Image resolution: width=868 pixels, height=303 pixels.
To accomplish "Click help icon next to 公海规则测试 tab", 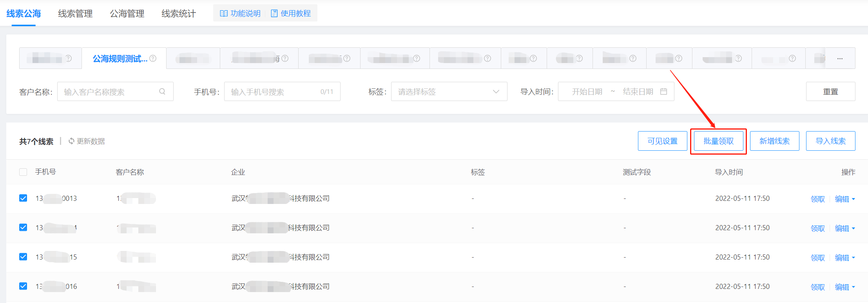I will point(153,58).
